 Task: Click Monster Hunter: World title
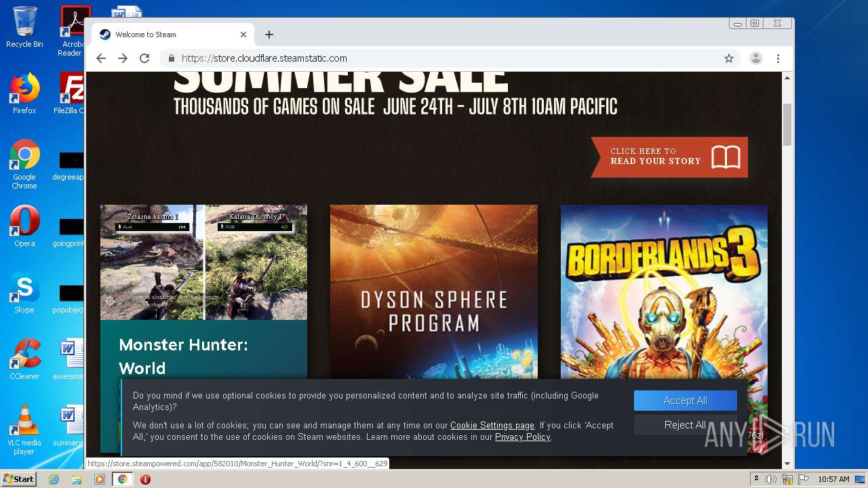click(184, 357)
